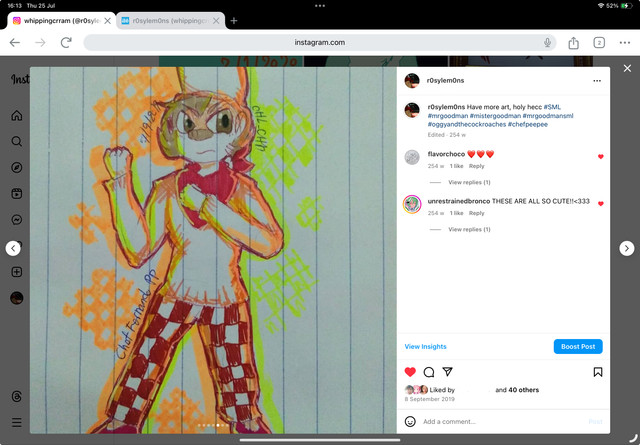Viewport: 640px width, 445px height.
Task: Click unrestrainedbronco's avatar
Action: (412, 205)
